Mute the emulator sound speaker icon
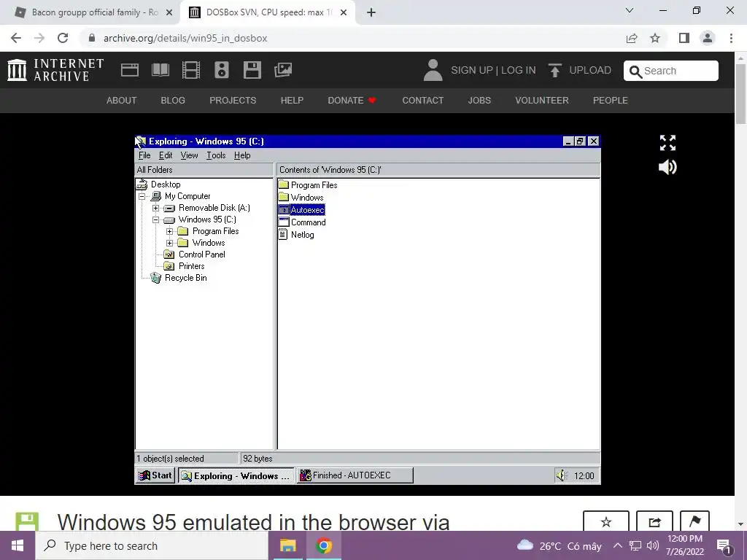This screenshot has width=747, height=560. (667, 167)
